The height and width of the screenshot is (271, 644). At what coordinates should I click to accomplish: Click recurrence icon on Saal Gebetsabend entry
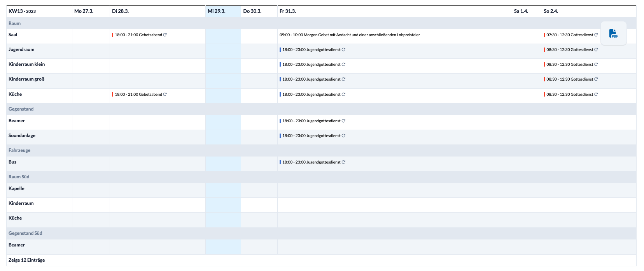tap(165, 35)
